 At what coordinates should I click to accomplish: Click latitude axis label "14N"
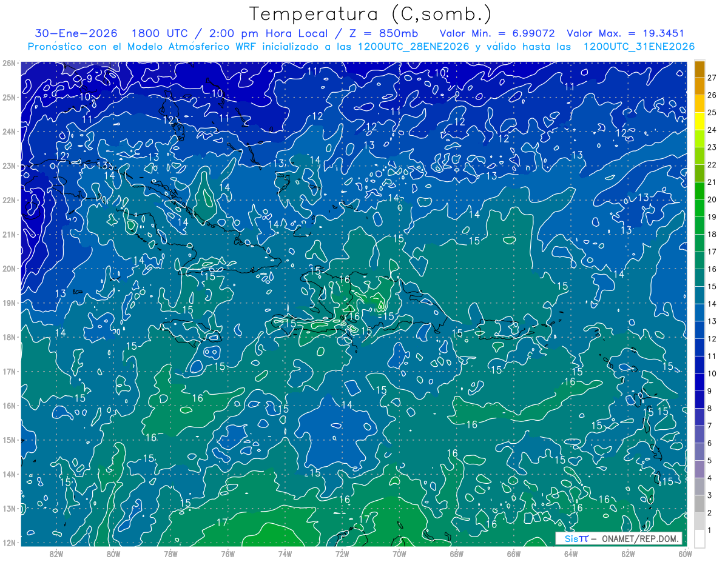(9, 474)
